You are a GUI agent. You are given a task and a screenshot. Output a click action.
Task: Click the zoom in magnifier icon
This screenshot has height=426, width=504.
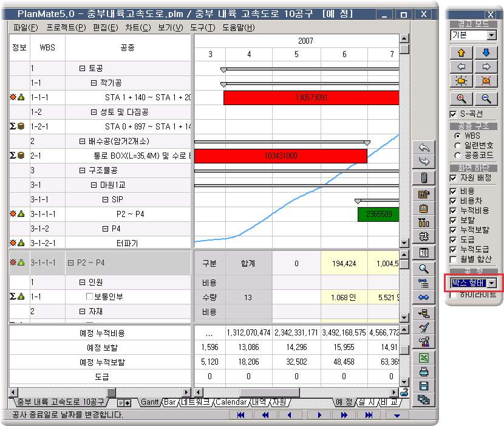click(x=461, y=98)
